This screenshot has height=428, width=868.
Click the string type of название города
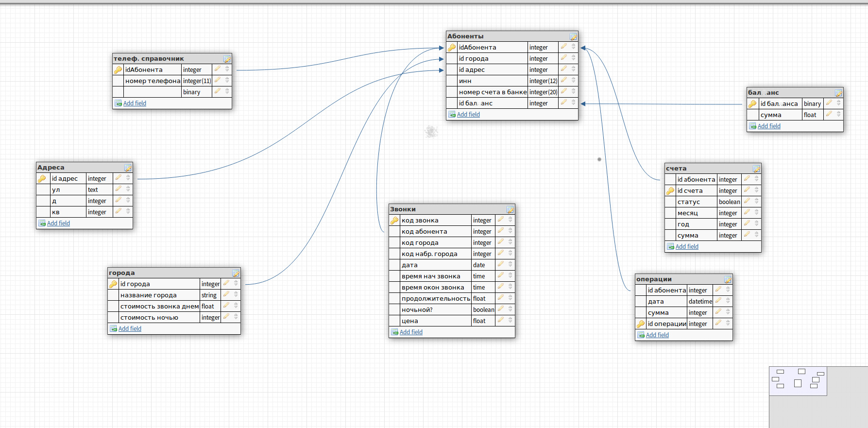(210, 295)
